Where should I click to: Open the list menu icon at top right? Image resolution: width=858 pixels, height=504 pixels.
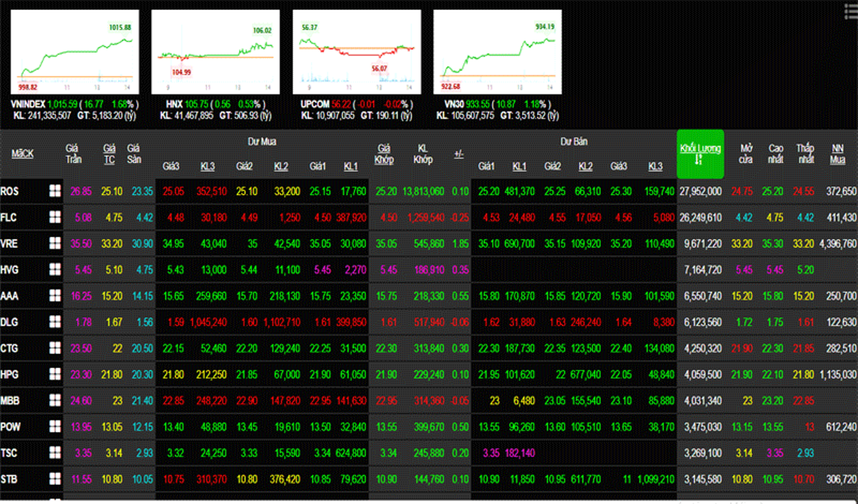pyautogui.click(x=851, y=12)
